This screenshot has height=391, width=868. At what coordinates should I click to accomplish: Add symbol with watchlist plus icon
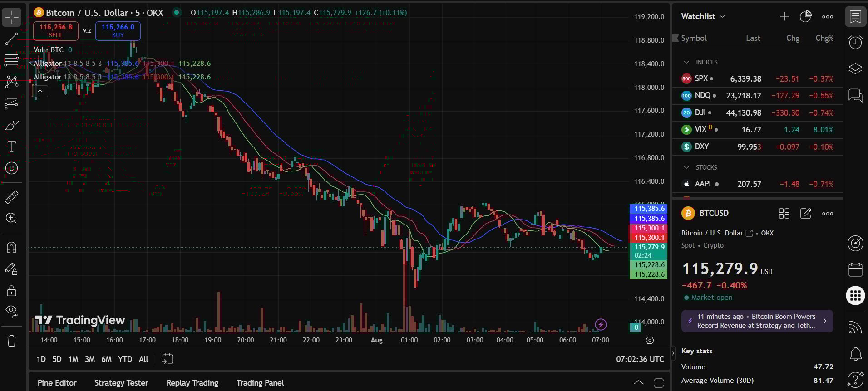[784, 17]
